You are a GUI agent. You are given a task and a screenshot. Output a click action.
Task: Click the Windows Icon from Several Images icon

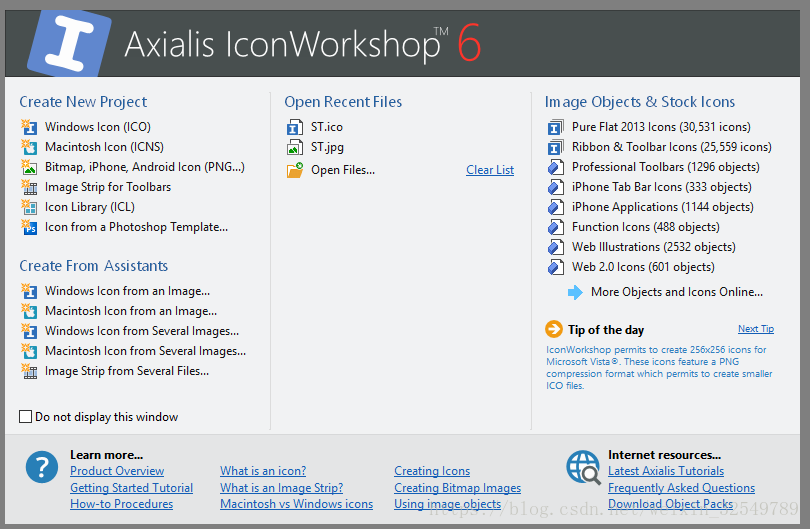(29, 331)
